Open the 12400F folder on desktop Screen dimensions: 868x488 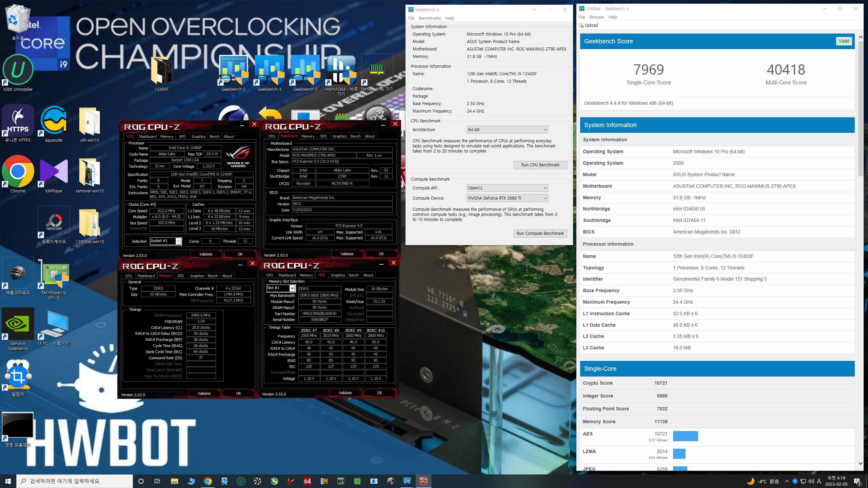coord(162,73)
